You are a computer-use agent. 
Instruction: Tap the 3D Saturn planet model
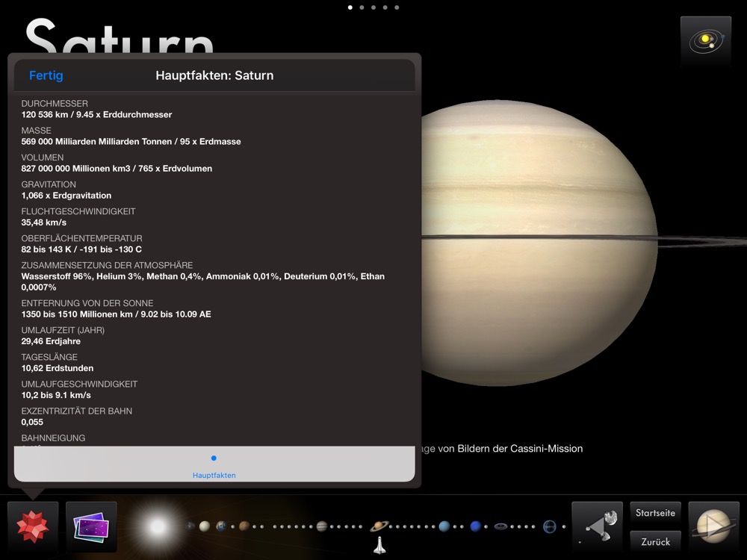pos(539,243)
